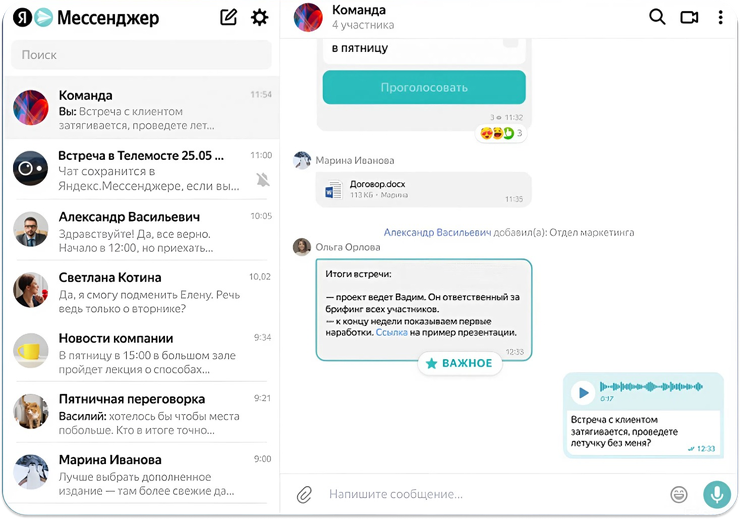Open the Ссылка hyperlink in message
Viewport: 740px width, 519px height.
[x=391, y=333]
